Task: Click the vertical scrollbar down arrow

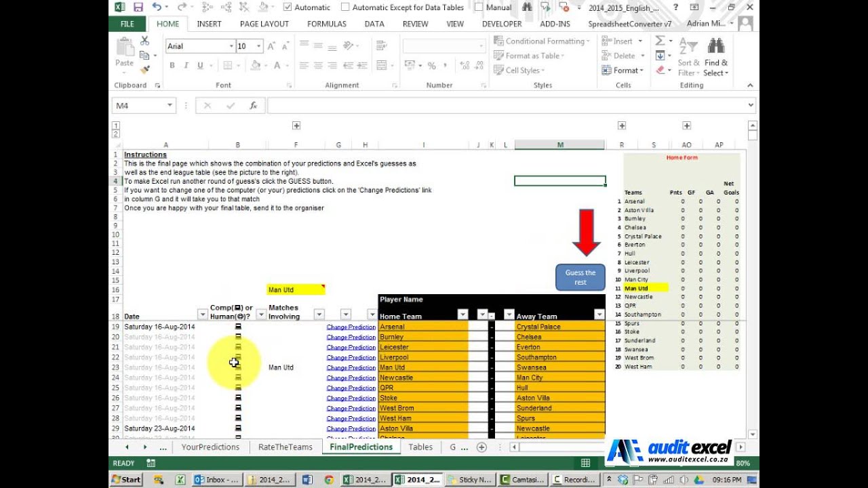Action: pyautogui.click(x=752, y=434)
